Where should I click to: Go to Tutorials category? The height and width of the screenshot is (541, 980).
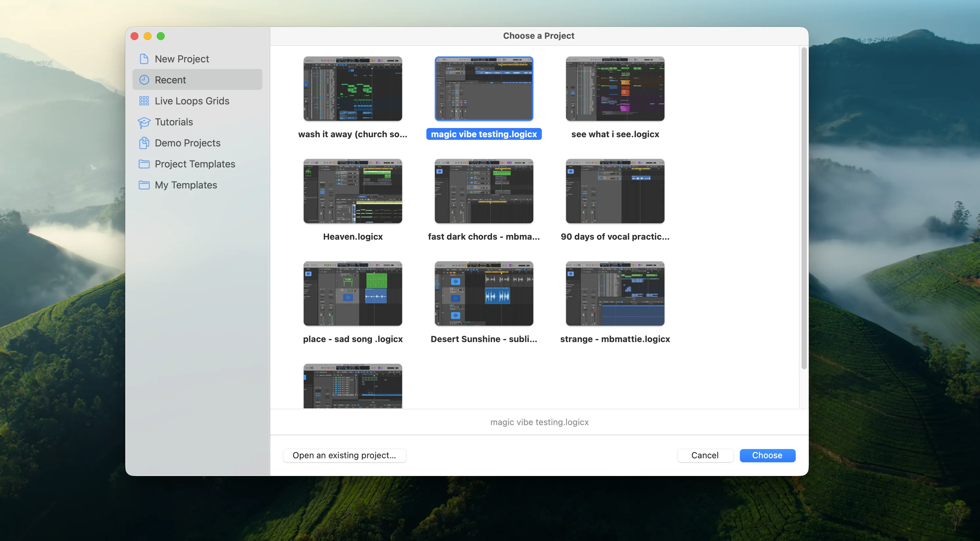[x=197, y=122]
